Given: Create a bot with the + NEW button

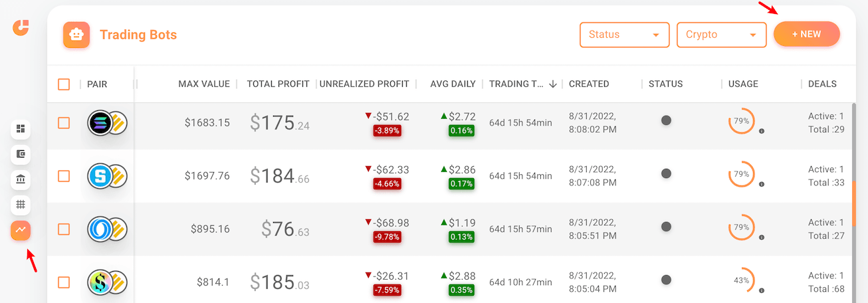Looking at the screenshot, I should [806, 35].
